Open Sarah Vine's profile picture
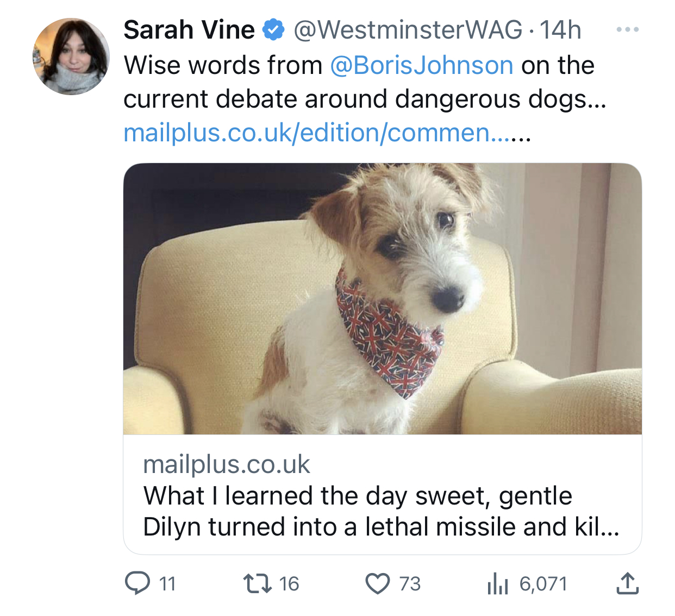The height and width of the screenshot is (616, 675). [x=71, y=57]
